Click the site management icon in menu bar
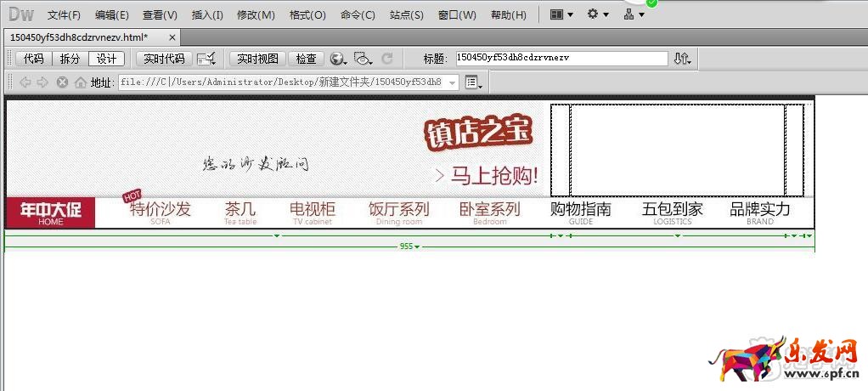868x391 pixels. pyautogui.click(x=633, y=14)
